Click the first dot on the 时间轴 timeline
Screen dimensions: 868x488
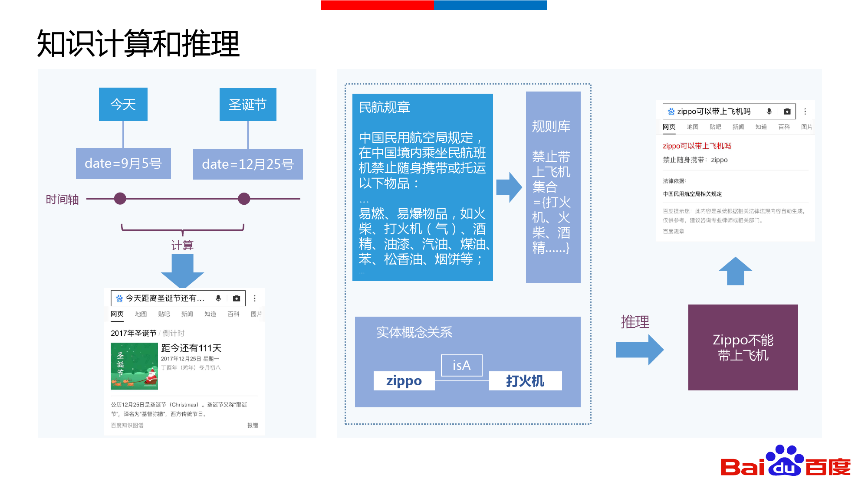tap(120, 199)
